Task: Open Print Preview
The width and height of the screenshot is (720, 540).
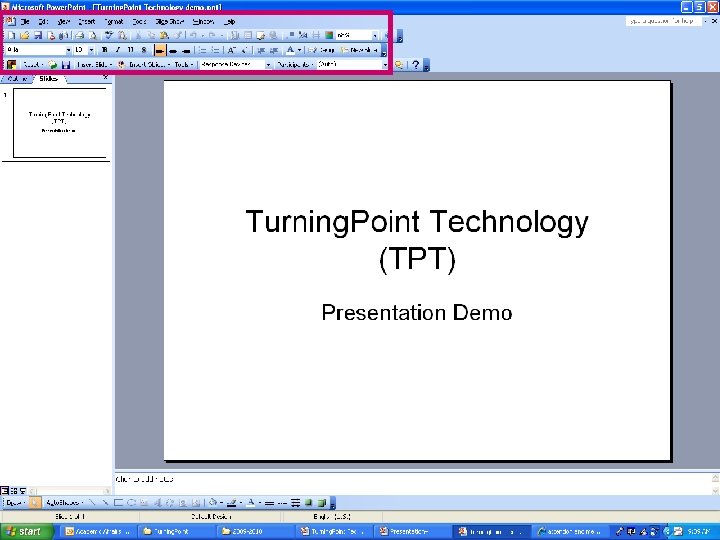Action: pos(93,35)
